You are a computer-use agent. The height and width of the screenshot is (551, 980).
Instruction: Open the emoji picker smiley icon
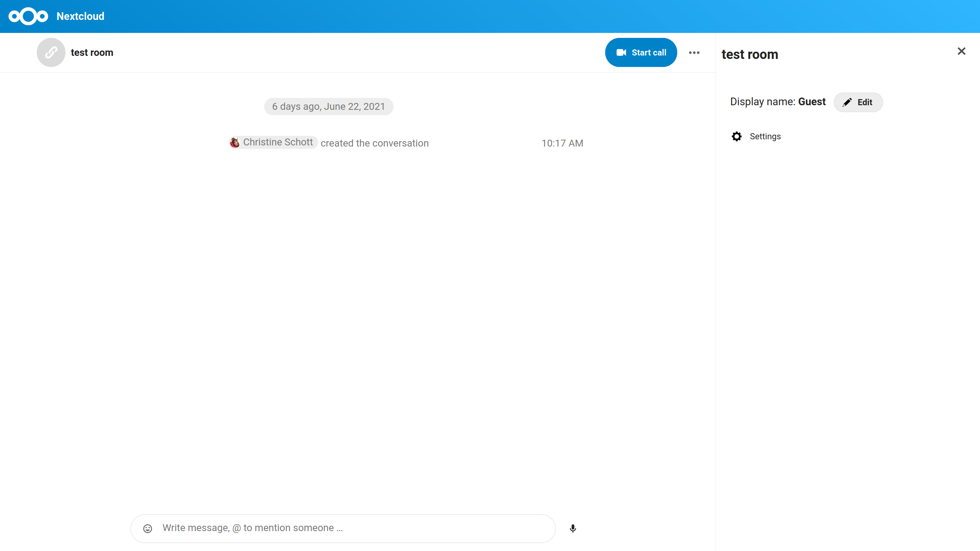click(148, 528)
